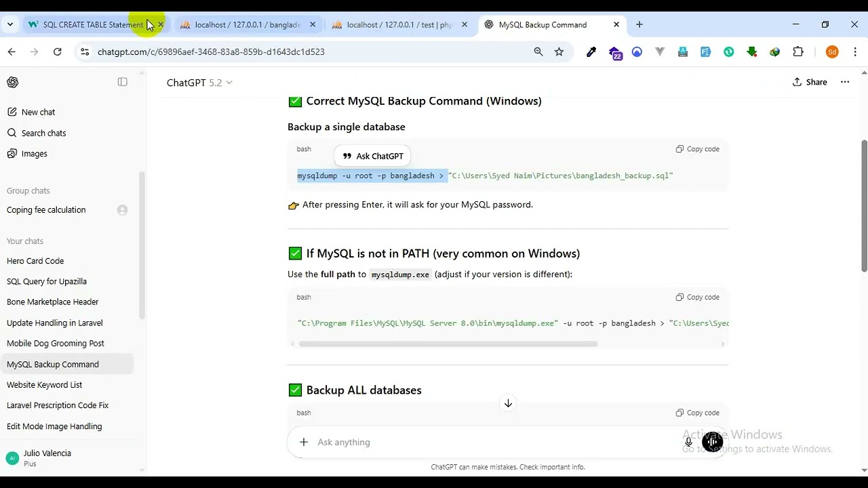
Task: Open the conversation options three-dot menu
Action: pyautogui.click(x=845, y=82)
